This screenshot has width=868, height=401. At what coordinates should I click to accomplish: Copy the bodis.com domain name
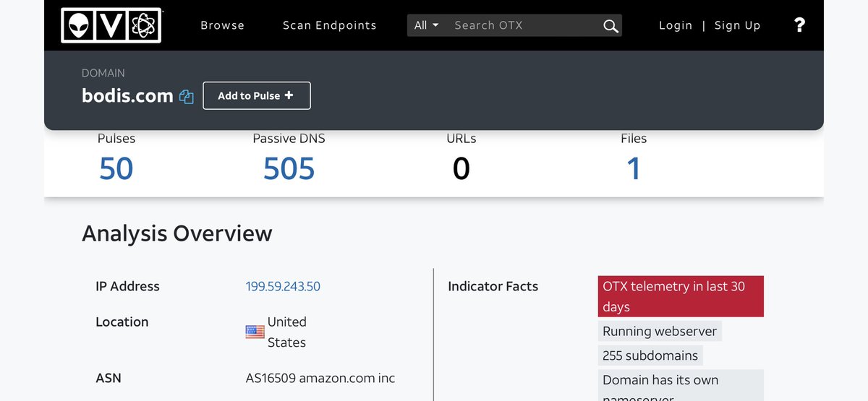tap(187, 97)
